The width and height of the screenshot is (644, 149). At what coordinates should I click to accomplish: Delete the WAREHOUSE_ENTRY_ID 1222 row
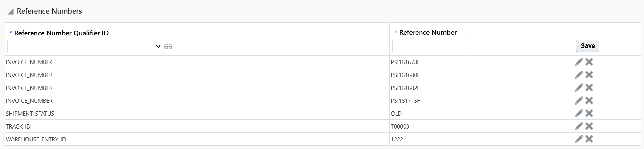point(589,139)
